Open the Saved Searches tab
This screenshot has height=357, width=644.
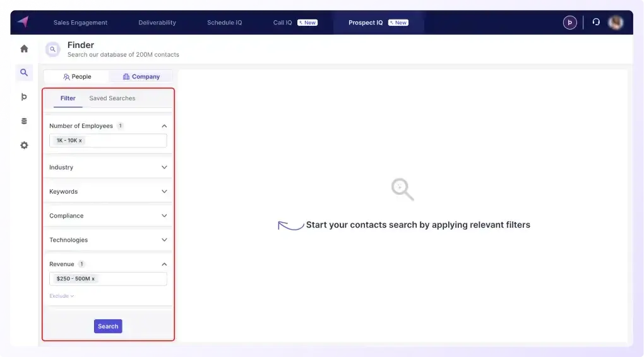(112, 98)
